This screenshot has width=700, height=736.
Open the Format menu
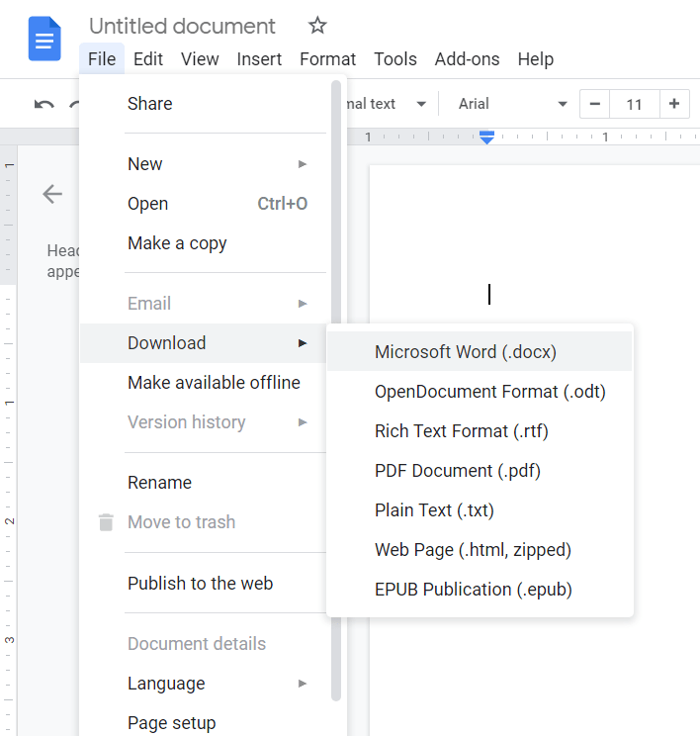click(x=327, y=59)
